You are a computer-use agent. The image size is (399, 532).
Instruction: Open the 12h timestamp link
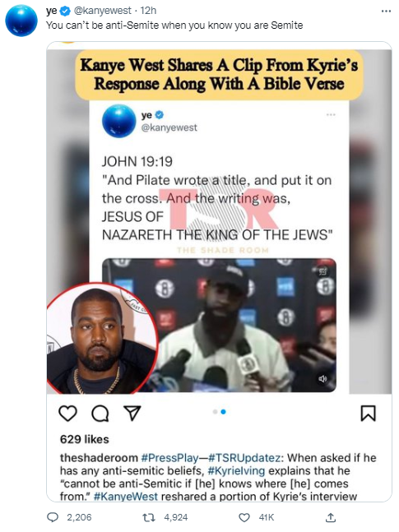[x=148, y=11]
